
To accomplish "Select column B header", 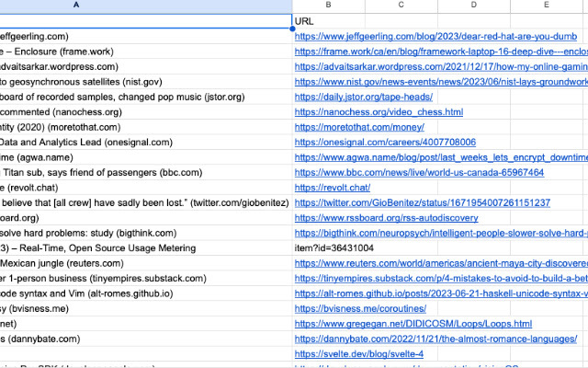I will (x=329, y=5).
